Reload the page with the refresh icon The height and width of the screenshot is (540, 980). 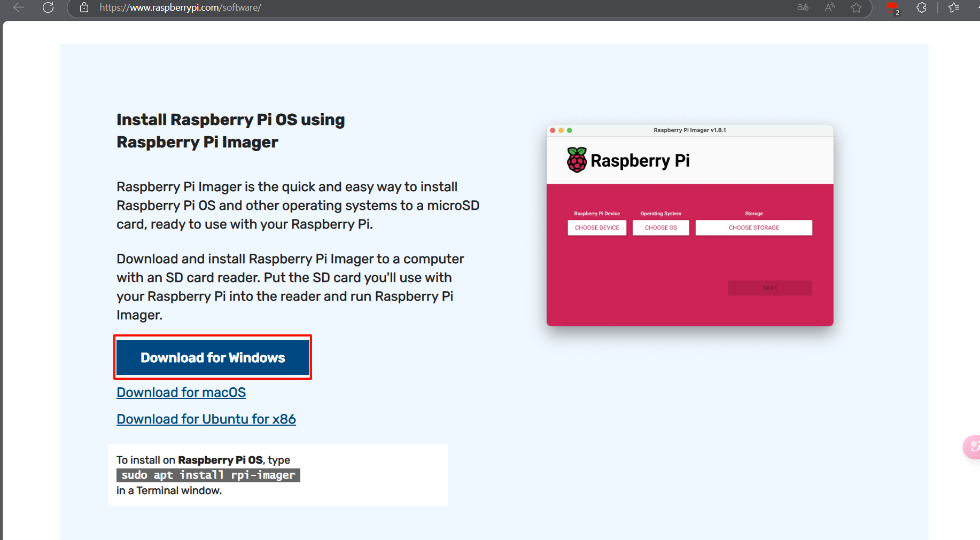pos(48,7)
